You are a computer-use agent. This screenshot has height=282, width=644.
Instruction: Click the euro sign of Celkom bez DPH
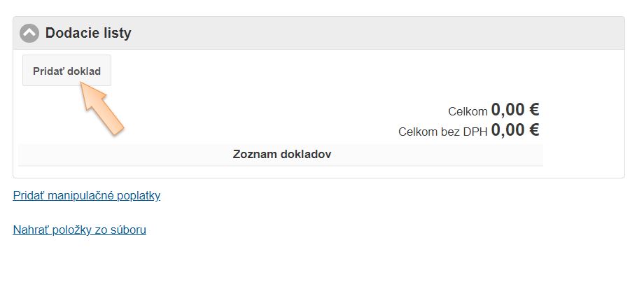pyautogui.click(x=533, y=129)
